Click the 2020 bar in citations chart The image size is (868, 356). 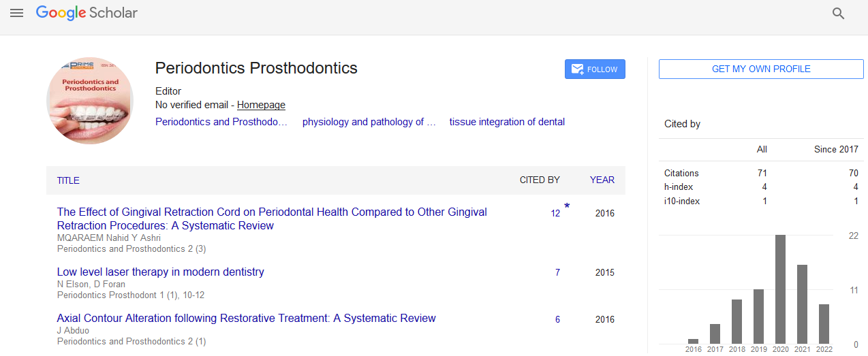coord(781,289)
